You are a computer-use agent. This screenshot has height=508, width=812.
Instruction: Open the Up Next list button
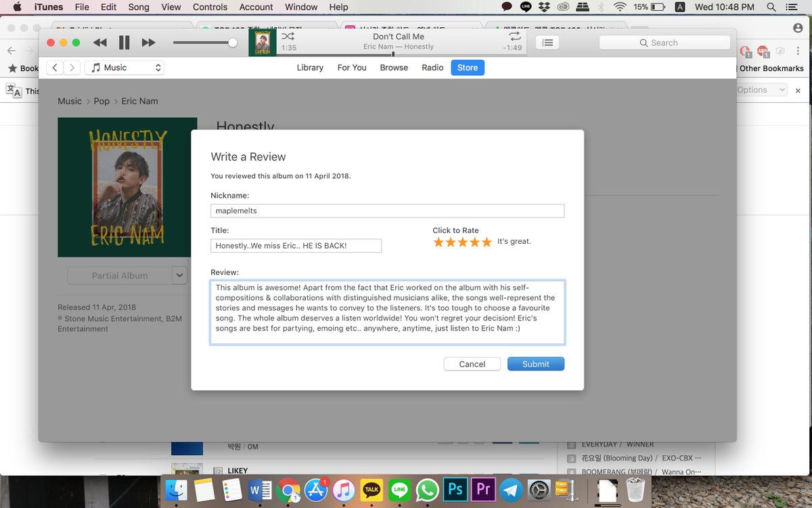[547, 43]
